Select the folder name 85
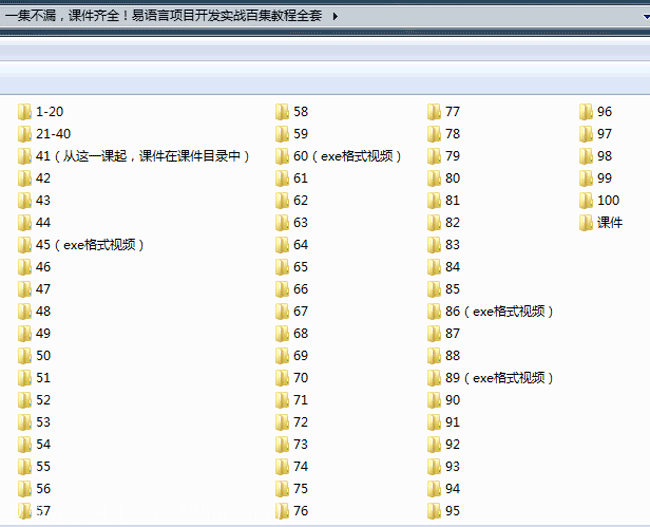This screenshot has width=650, height=527. [x=453, y=289]
